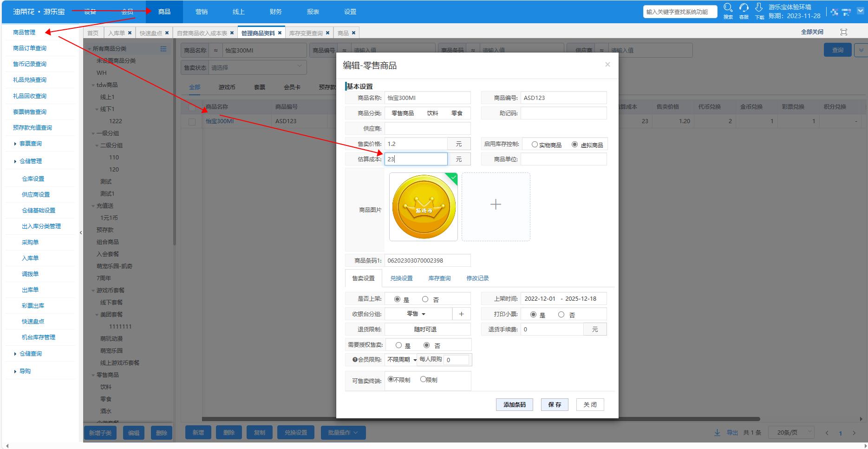868x449 pixels.
Task: Open the 售卖状态 请选择 dropdown
Action: (257, 67)
